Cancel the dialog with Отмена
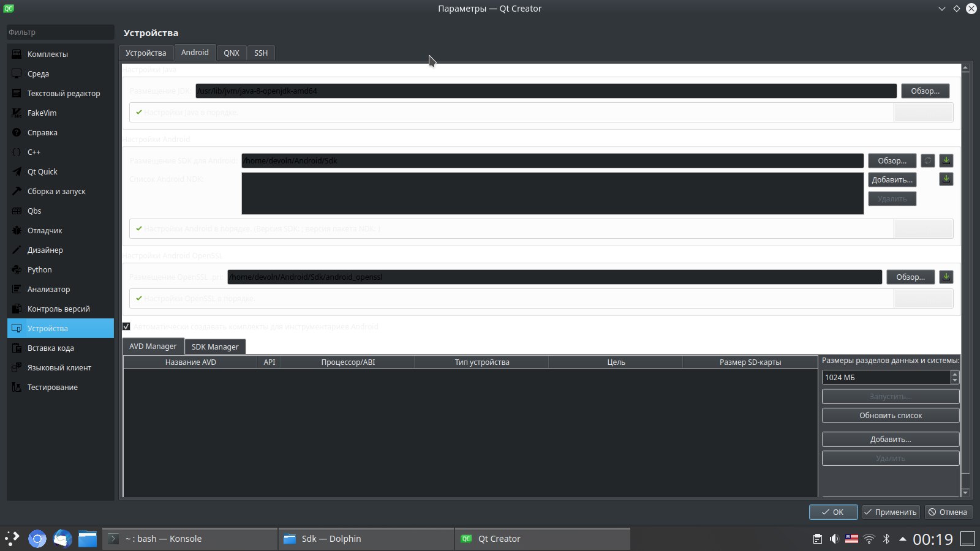Image resolution: width=980 pixels, height=551 pixels. pyautogui.click(x=948, y=512)
